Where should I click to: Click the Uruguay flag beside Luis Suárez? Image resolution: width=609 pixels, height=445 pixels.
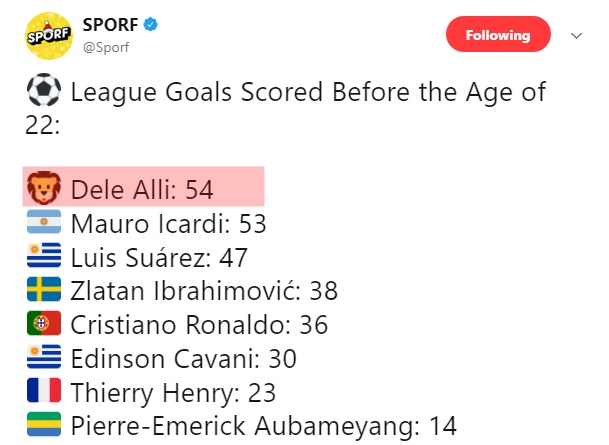pos(44,255)
